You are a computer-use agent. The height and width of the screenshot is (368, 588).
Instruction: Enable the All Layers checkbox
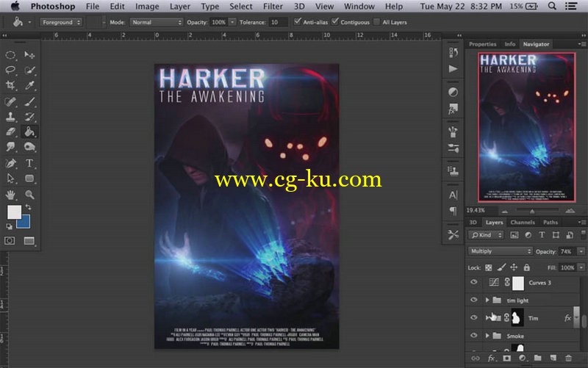click(x=377, y=22)
